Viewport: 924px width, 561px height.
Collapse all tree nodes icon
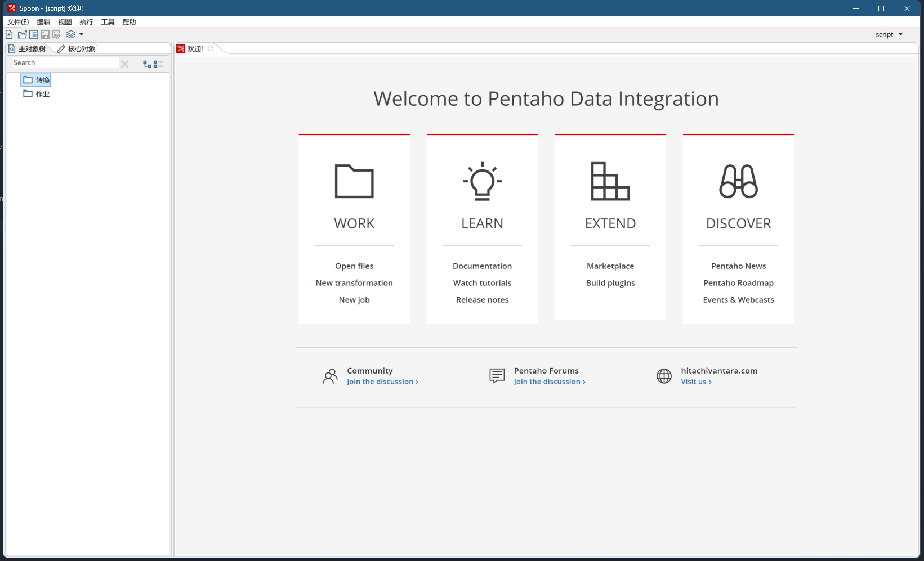[x=158, y=64]
